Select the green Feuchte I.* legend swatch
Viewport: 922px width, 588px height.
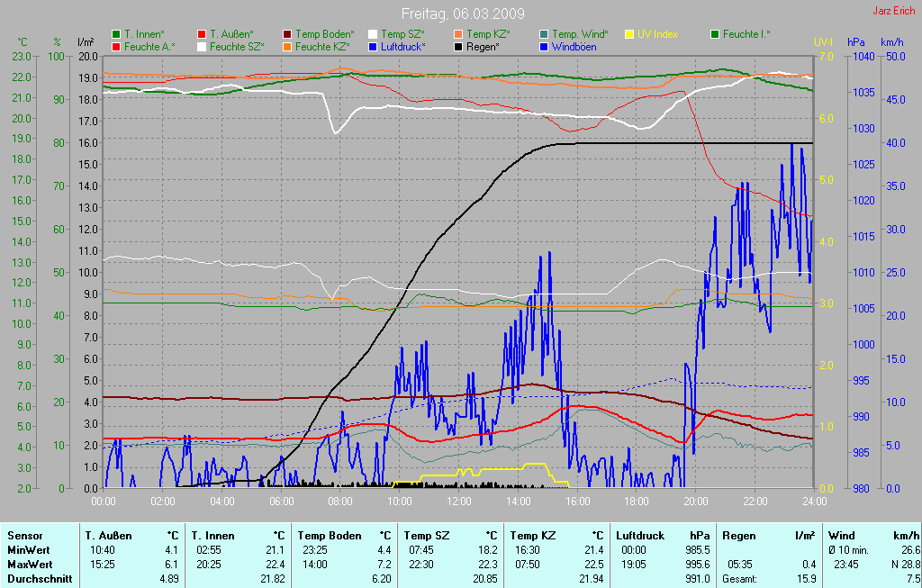point(715,34)
